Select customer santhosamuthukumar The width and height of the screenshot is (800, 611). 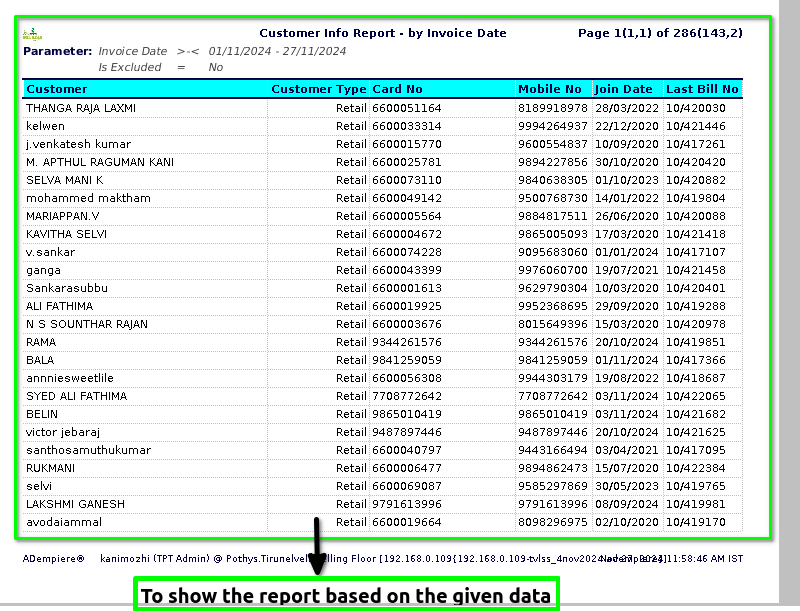click(88, 450)
